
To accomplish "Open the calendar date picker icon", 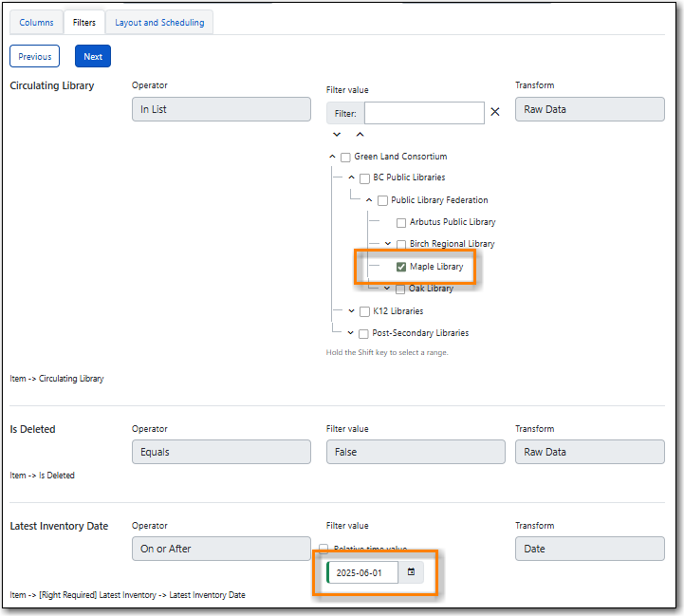I will coord(411,572).
